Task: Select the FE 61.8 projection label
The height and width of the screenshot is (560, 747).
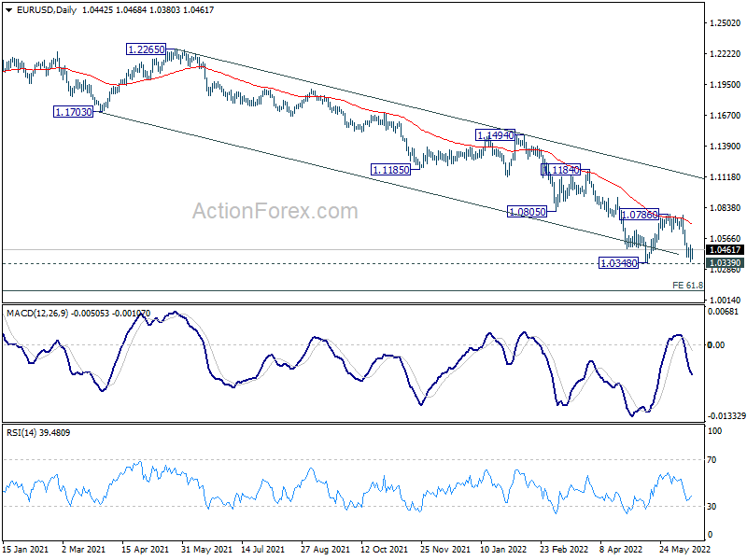Action: pyautogui.click(x=686, y=284)
